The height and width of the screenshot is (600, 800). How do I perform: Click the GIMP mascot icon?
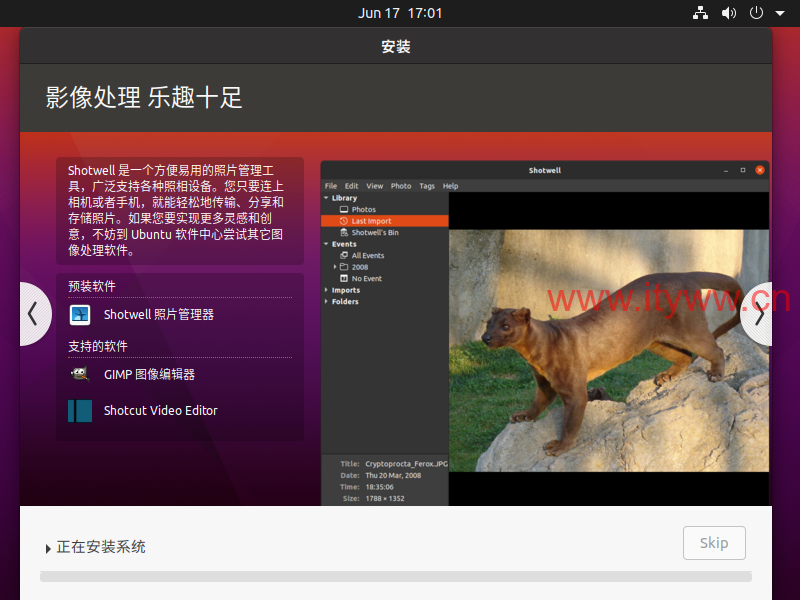(80, 374)
